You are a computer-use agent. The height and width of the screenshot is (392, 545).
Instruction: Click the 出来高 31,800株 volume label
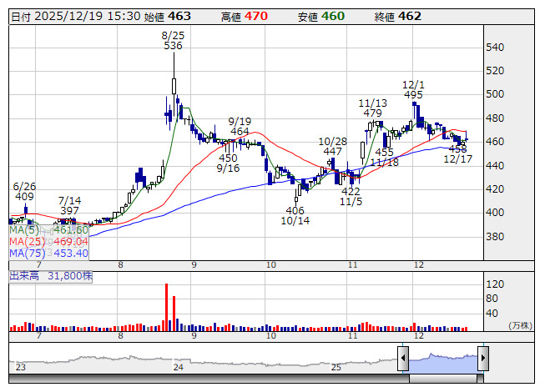[x=51, y=276]
